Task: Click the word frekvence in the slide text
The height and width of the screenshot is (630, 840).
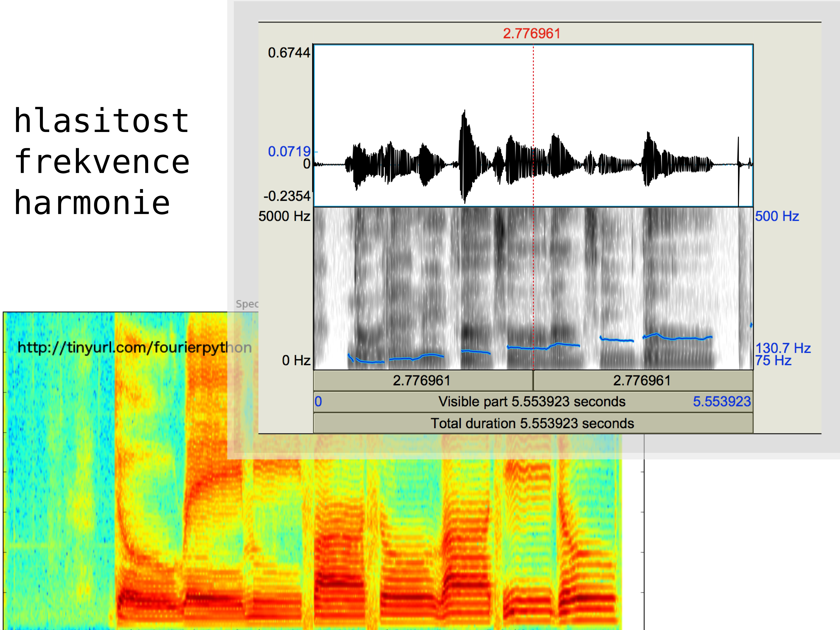Action: (x=102, y=162)
